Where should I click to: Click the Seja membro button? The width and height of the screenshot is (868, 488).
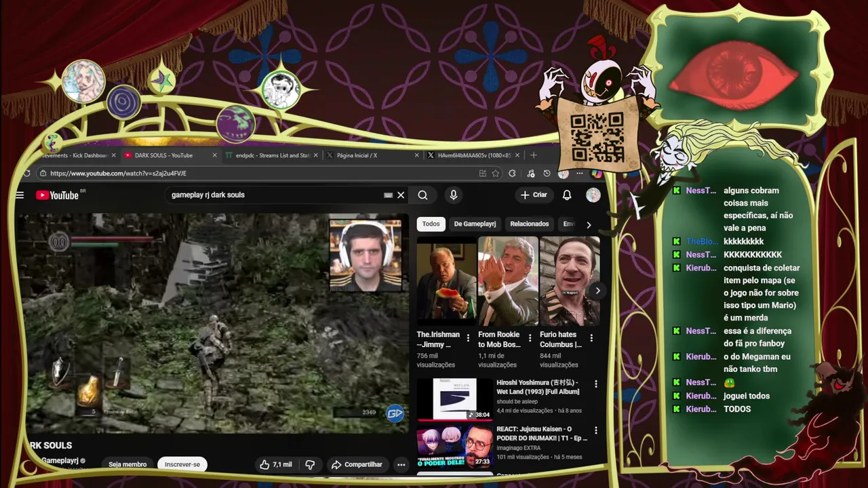click(127, 464)
